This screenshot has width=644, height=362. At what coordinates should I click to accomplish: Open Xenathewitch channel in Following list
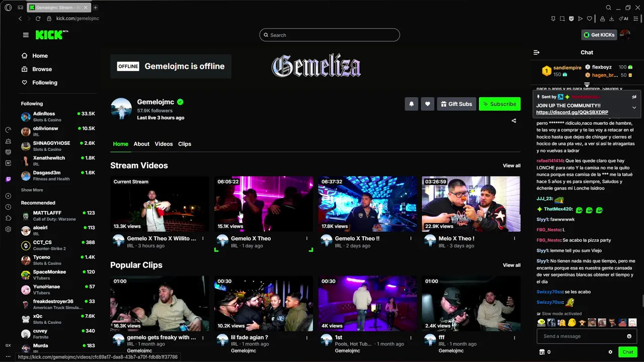tap(58, 161)
